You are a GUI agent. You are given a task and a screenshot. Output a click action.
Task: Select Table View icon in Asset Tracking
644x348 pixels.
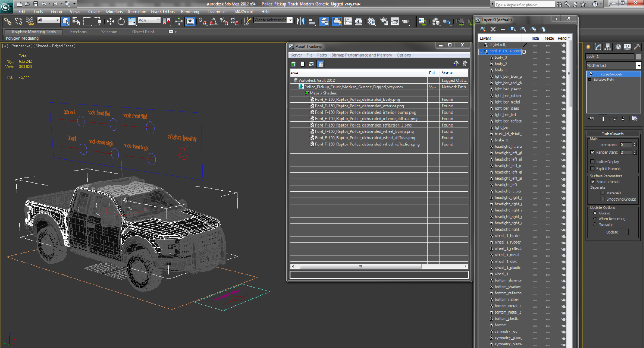321,64
